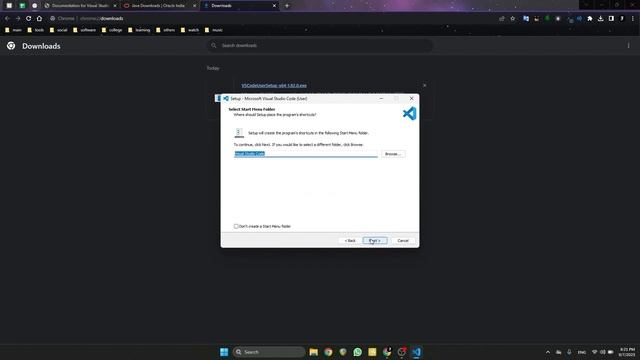Open the learning bookmarks folder
The image size is (640, 360).
(139, 30)
